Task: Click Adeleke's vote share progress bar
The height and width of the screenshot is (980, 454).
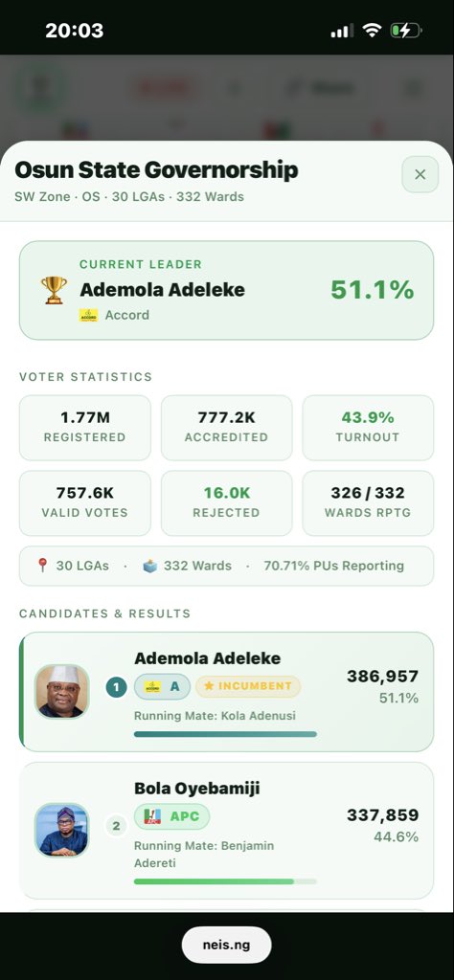Action: coord(225,734)
